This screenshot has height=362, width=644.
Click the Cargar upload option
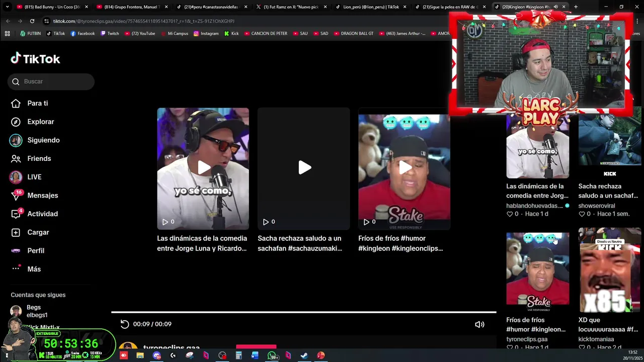coord(30,232)
